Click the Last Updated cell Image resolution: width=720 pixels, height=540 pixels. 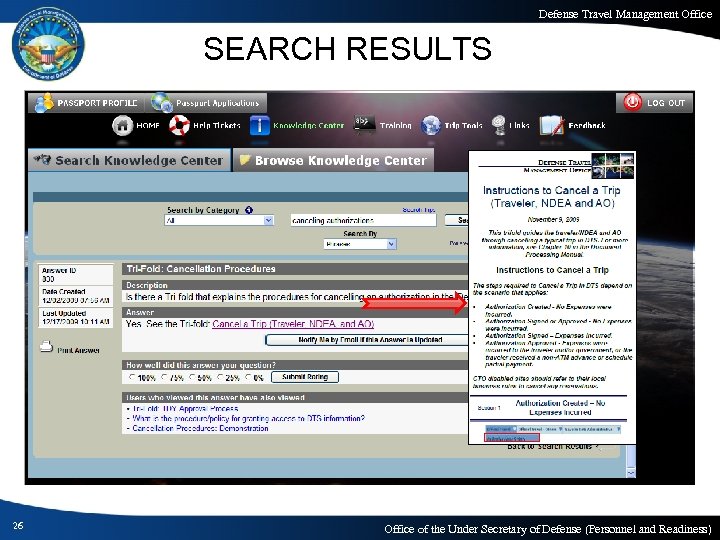tap(76, 317)
